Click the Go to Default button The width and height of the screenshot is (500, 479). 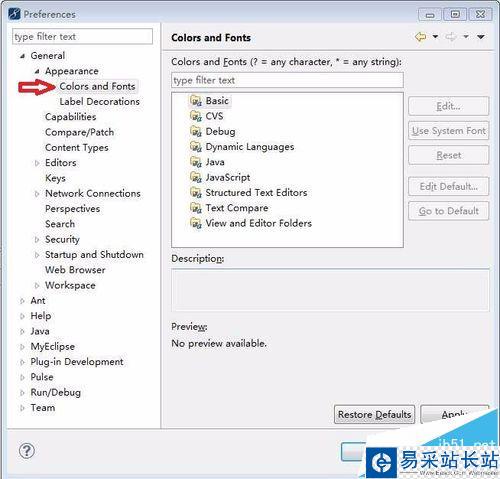pos(449,211)
